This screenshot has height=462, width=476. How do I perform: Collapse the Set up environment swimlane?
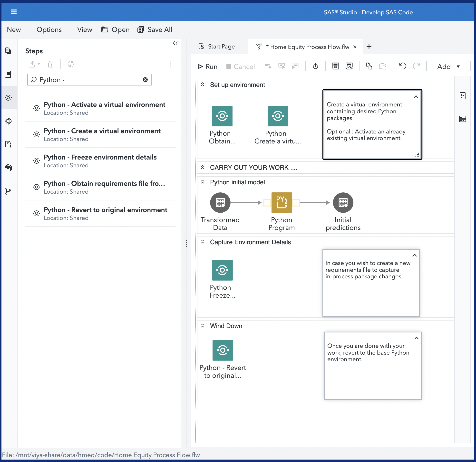(203, 85)
